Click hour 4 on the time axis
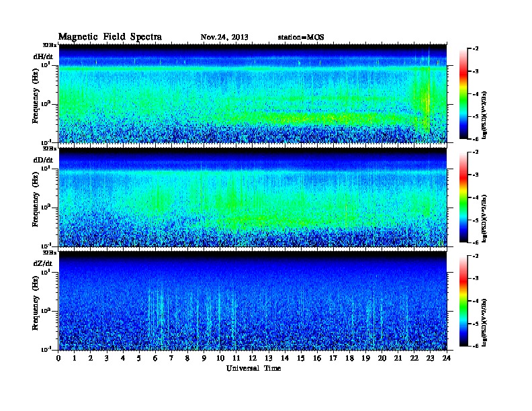 (x=123, y=359)
